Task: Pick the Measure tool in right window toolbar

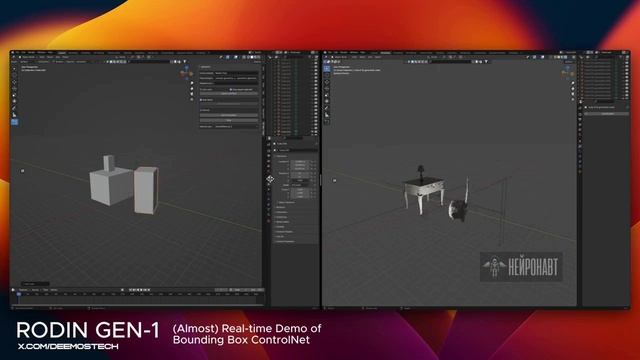Action: pyautogui.click(x=327, y=115)
